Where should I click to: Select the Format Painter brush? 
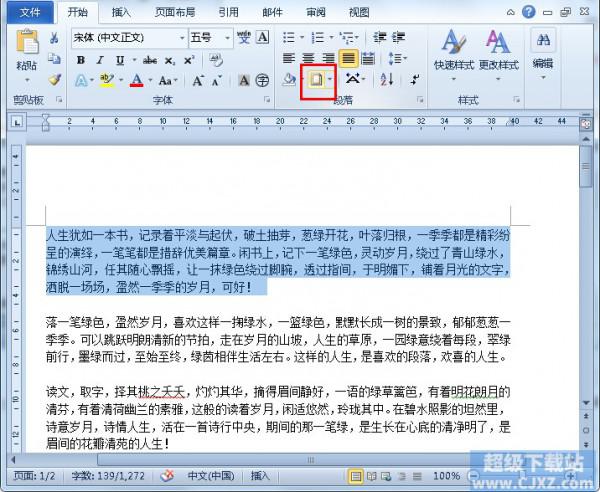tap(54, 80)
